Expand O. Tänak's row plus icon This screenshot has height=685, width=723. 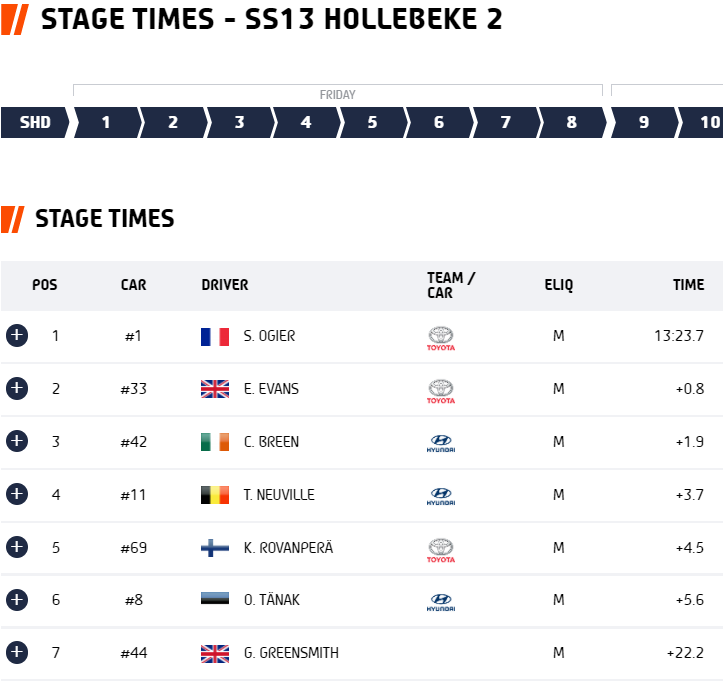point(17,600)
